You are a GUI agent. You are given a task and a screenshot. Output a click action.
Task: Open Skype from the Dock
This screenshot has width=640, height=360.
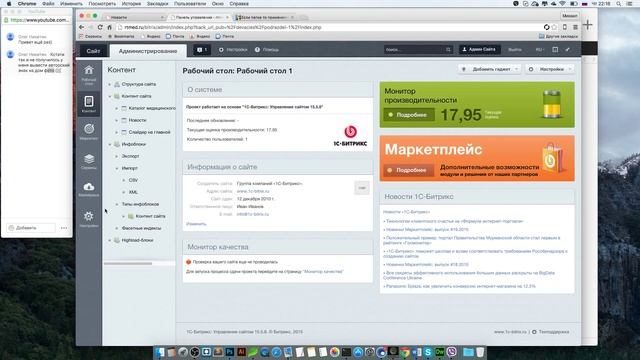[428, 352]
